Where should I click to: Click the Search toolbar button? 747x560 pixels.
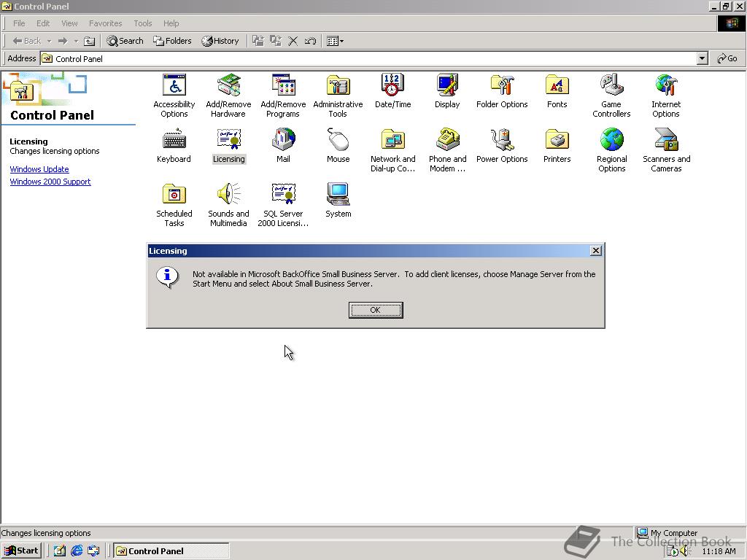(x=125, y=41)
